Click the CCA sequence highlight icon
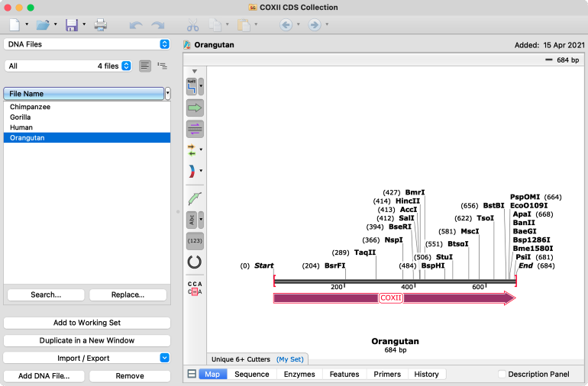Image resolution: width=588 pixels, height=386 pixels. click(195, 288)
